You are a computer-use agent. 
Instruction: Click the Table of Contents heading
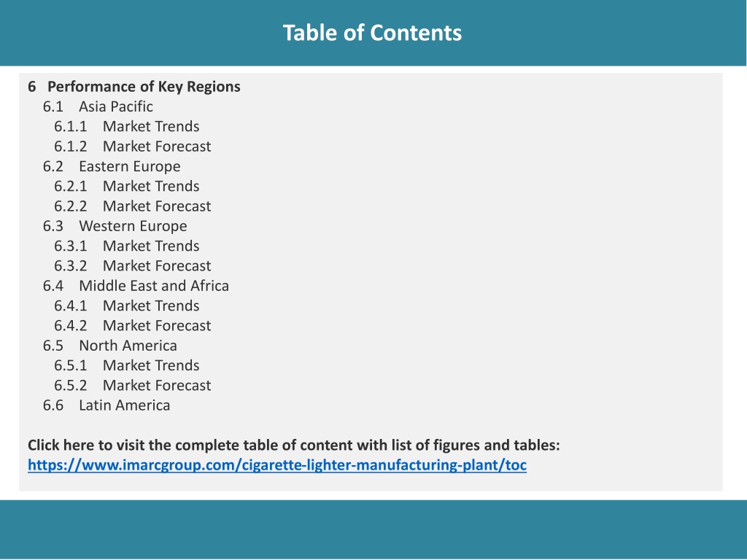(x=372, y=33)
